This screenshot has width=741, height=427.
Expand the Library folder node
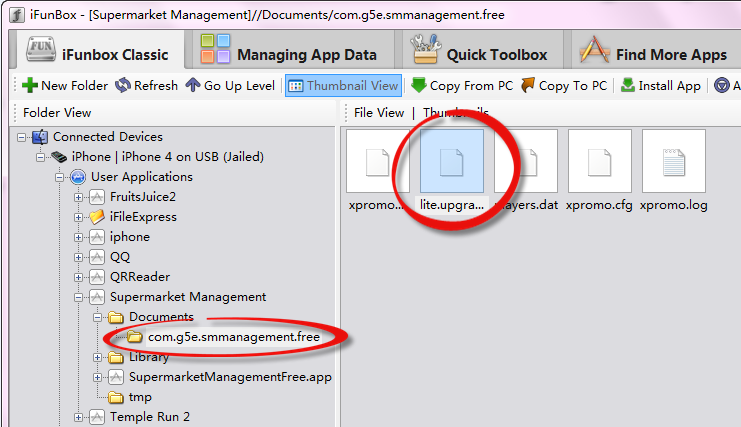click(97, 358)
